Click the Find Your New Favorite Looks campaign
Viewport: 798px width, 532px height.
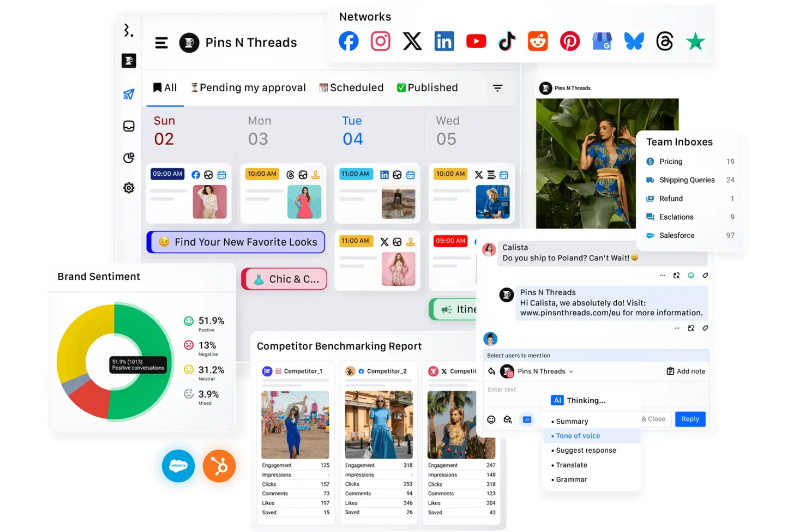[x=236, y=242]
